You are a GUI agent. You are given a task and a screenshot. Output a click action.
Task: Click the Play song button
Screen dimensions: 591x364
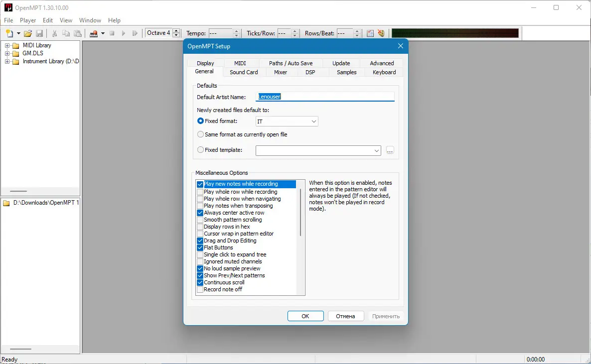click(123, 33)
